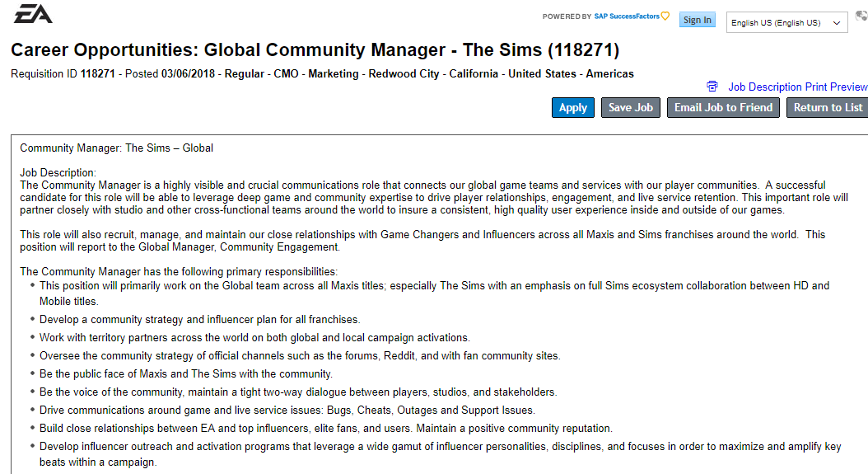
Task: Click the printer icon beside Print Preview
Action: click(x=712, y=87)
